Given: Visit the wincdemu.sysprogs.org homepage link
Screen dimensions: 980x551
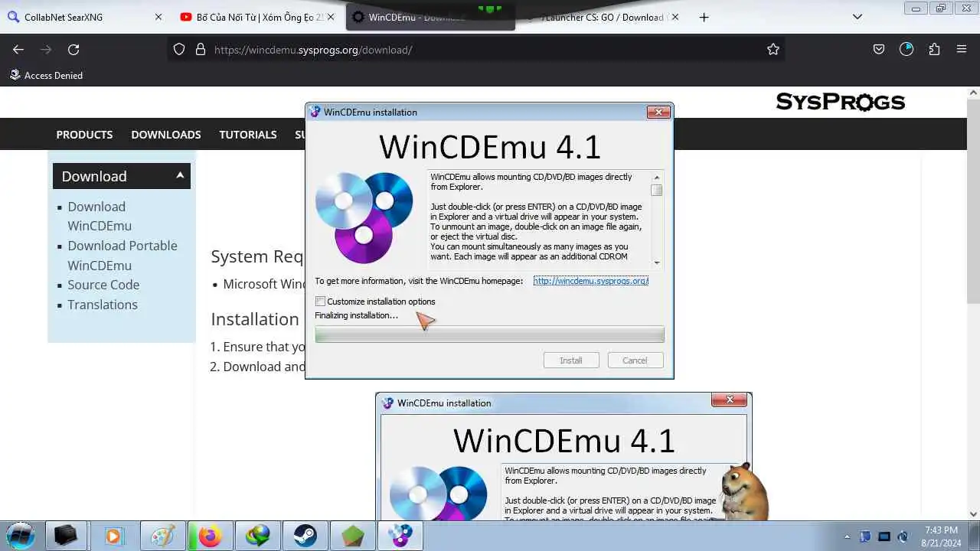Looking at the screenshot, I should (591, 281).
